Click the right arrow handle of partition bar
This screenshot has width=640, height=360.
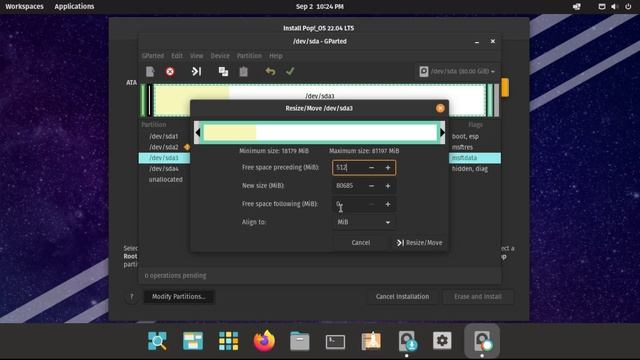coord(442,132)
